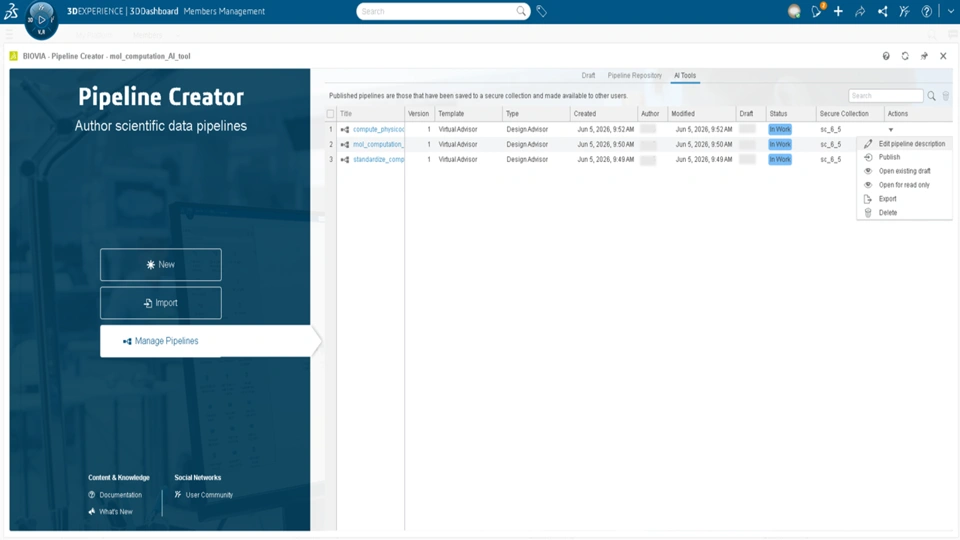960x540 pixels.
Task: Open the social connections icon
Action: (x=882, y=11)
